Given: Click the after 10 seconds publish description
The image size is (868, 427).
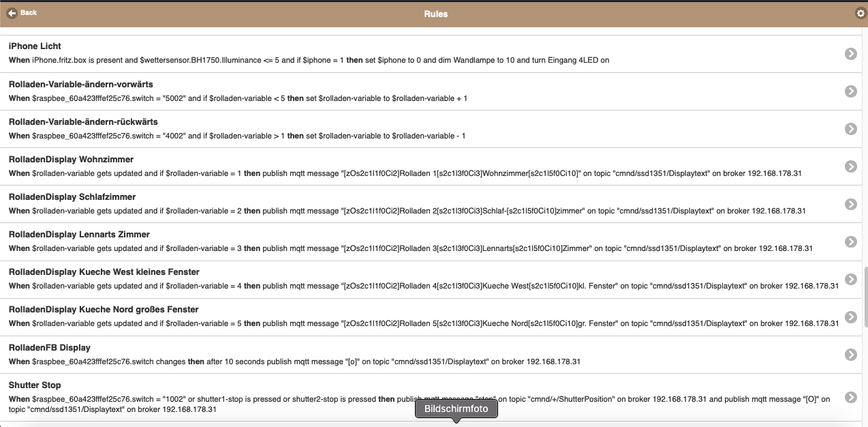Looking at the screenshot, I should [x=294, y=362].
